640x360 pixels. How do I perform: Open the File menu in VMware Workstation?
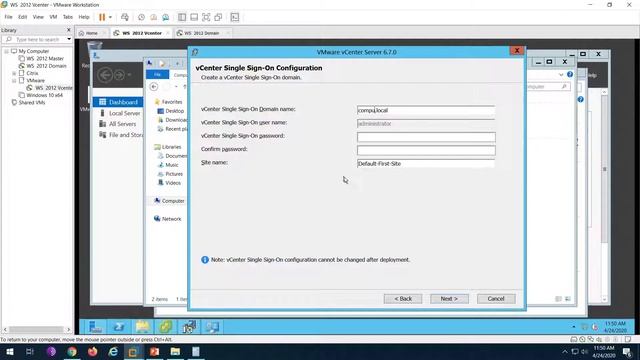[8, 17]
